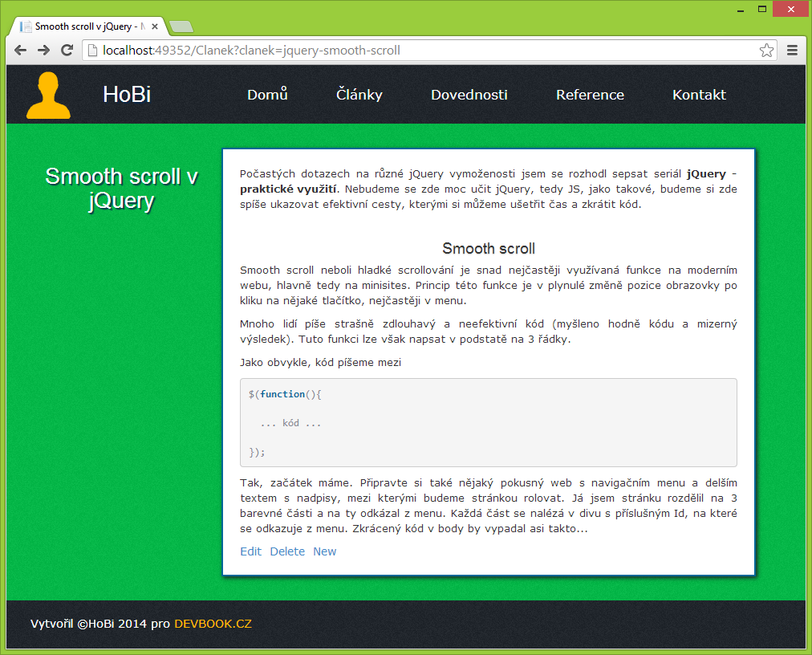
Task: Open the Chrome settings menu
Action: [x=792, y=50]
